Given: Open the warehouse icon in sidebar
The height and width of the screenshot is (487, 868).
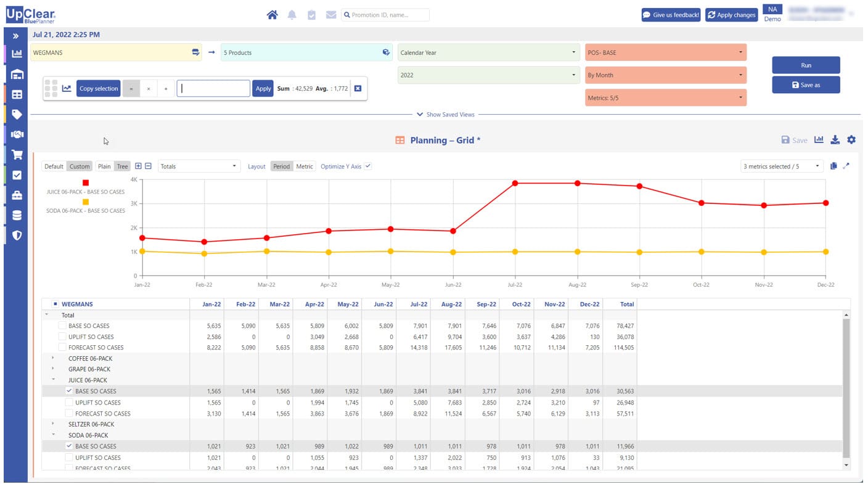Looking at the screenshot, I should [x=17, y=75].
